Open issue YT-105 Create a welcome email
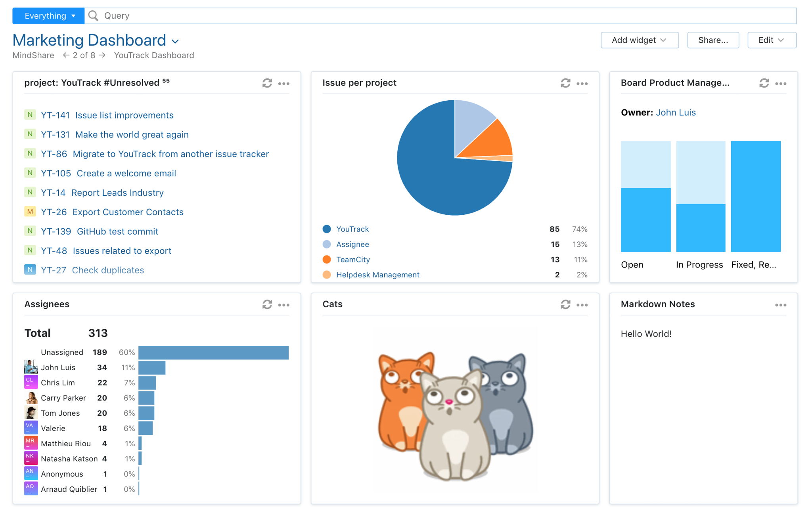Image resolution: width=812 pixels, height=514 pixels. [x=108, y=174]
